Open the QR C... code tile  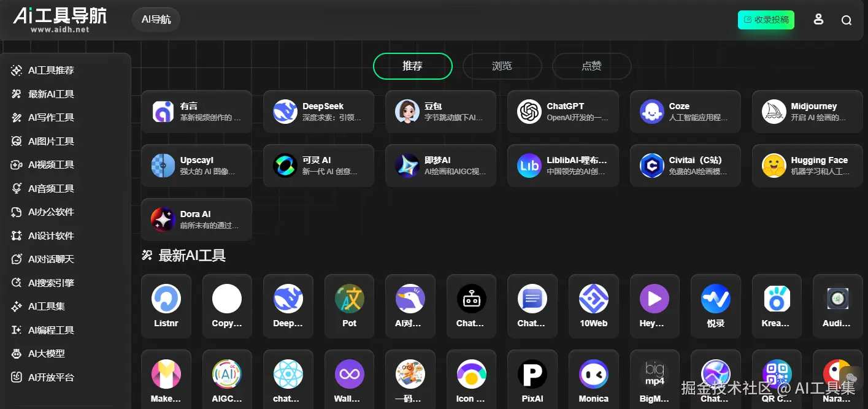777,380
